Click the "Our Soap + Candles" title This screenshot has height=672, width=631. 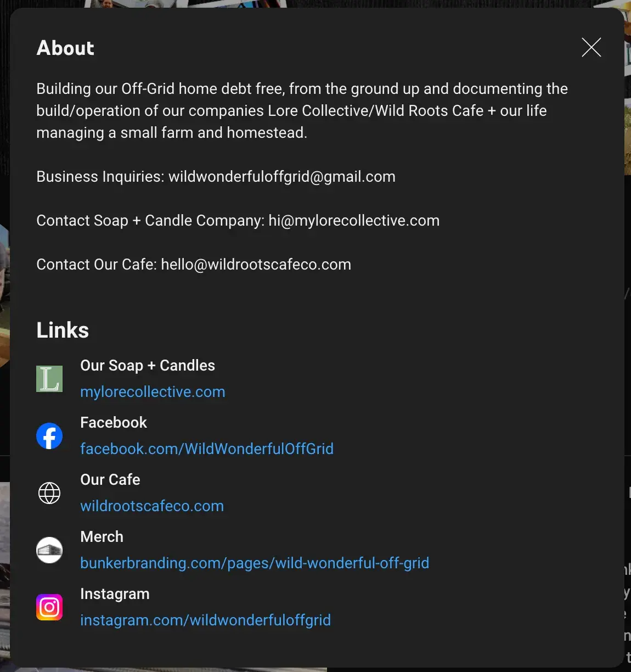[148, 366]
